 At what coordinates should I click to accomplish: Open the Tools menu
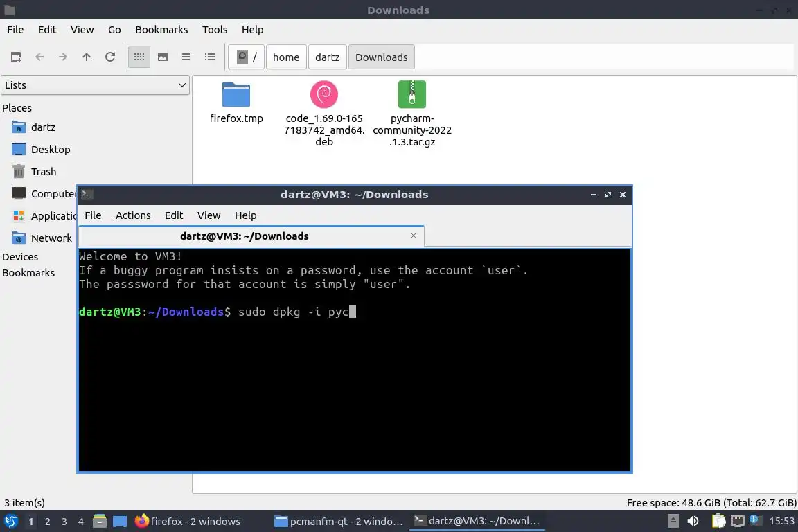(215, 30)
